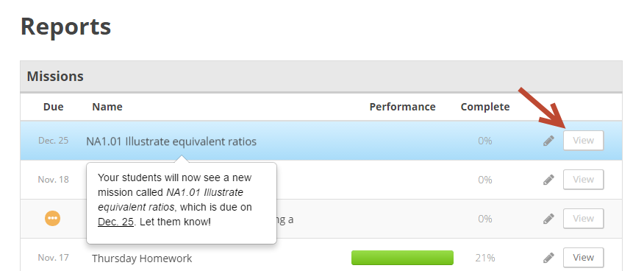Click the pencil edit icon in the Nov. 18 row

548,180
